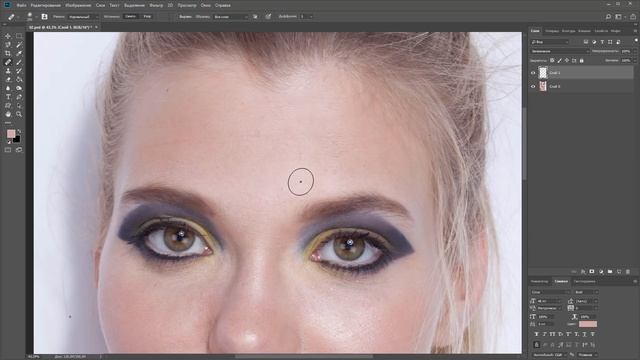Select the Rectangular Marquee tool
Screen dimensions: 640x360
19,36
